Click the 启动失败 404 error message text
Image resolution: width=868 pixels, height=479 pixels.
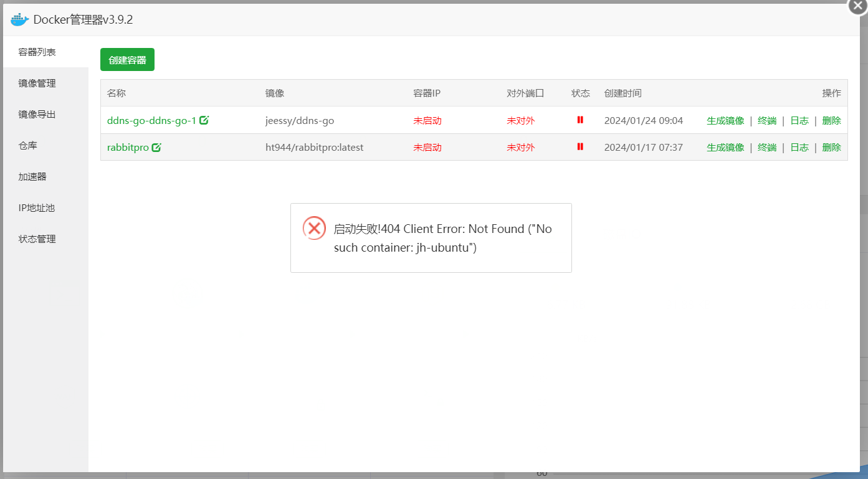point(443,238)
